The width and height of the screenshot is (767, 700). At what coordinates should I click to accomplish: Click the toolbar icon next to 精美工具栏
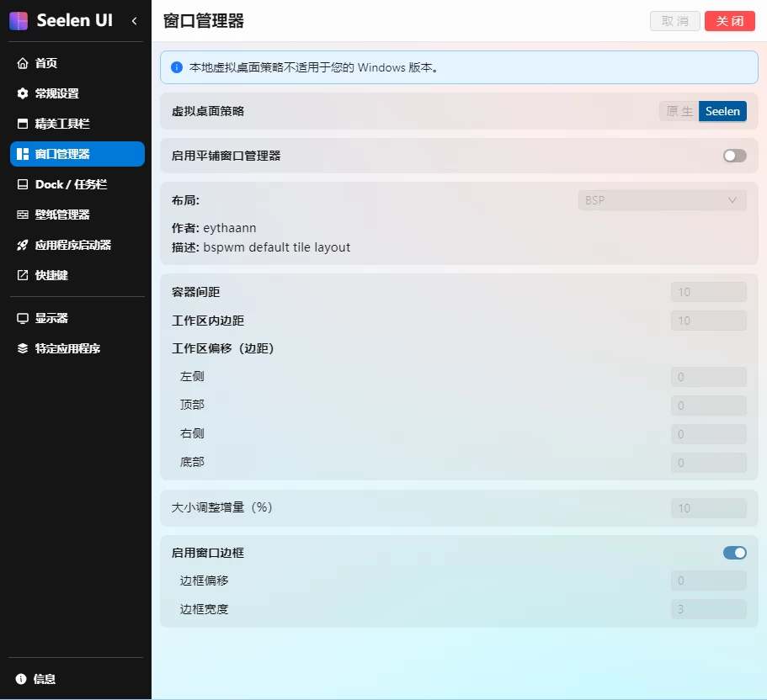[x=23, y=124]
